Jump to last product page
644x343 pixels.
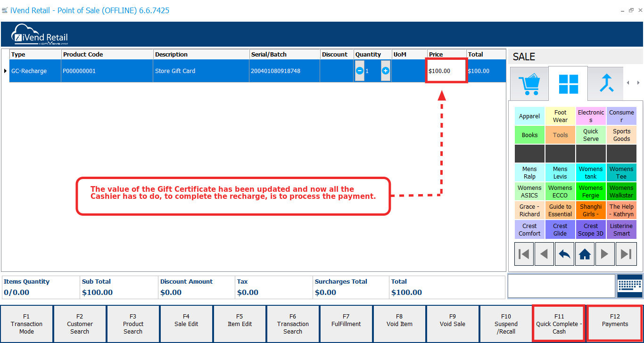click(626, 254)
